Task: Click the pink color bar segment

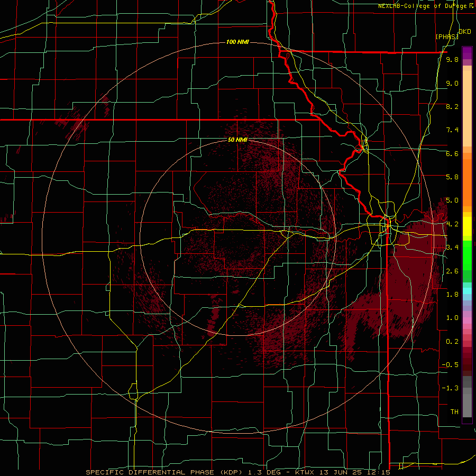Action: tap(467, 321)
